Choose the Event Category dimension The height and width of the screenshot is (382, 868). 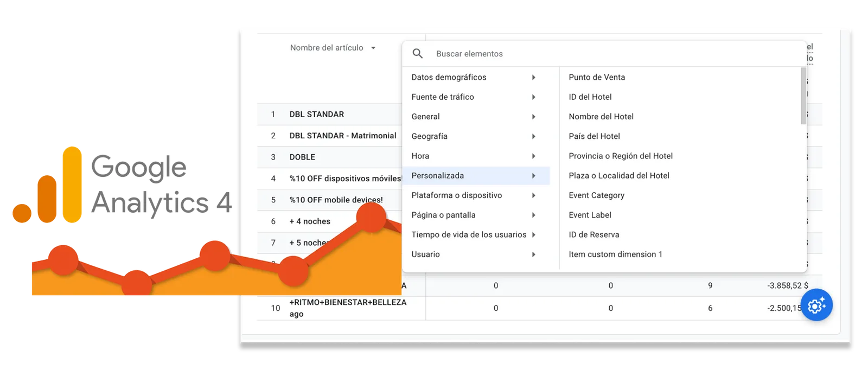[596, 195]
